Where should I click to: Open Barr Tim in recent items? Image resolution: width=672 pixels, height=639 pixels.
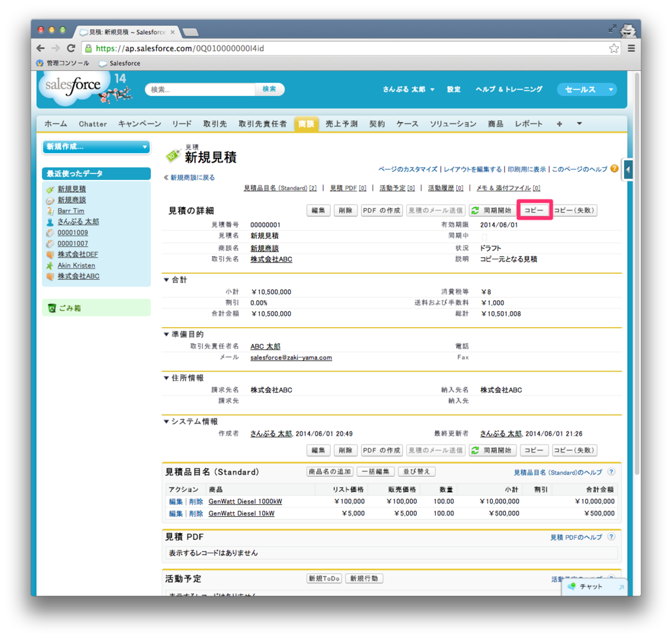pyautogui.click(x=71, y=211)
